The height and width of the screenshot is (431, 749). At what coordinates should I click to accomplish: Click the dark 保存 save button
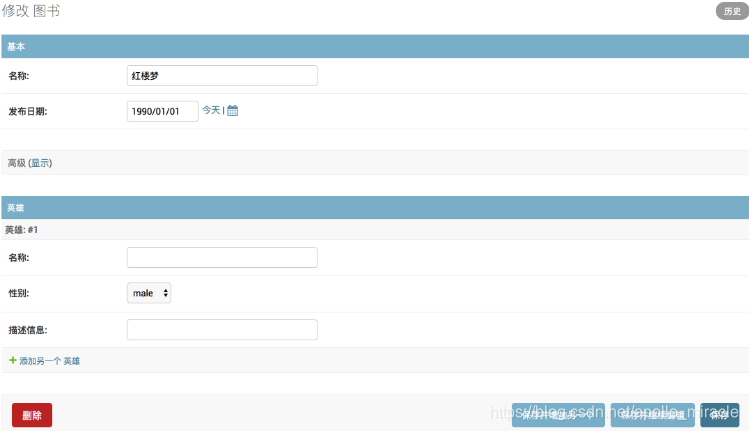pos(719,415)
